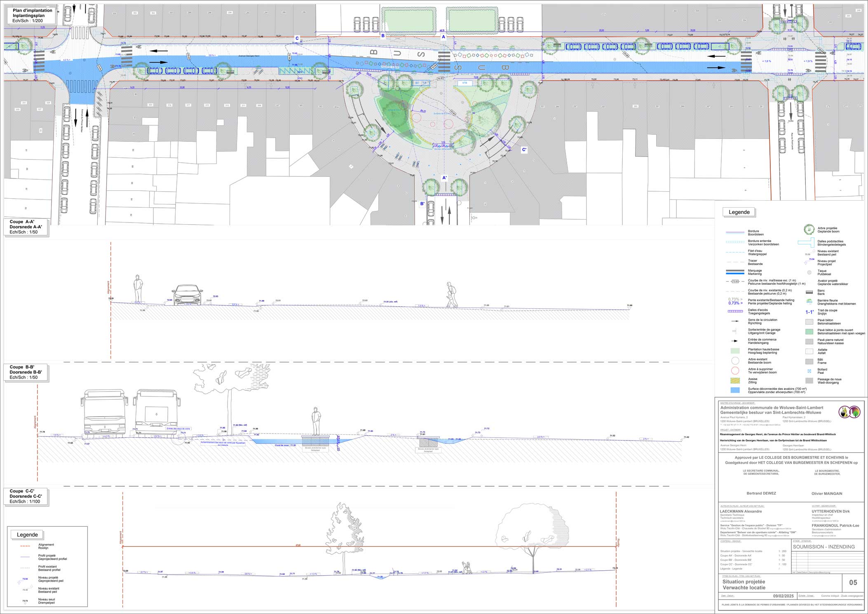
Task: Click the plan number '05' box
Action: [853, 582]
